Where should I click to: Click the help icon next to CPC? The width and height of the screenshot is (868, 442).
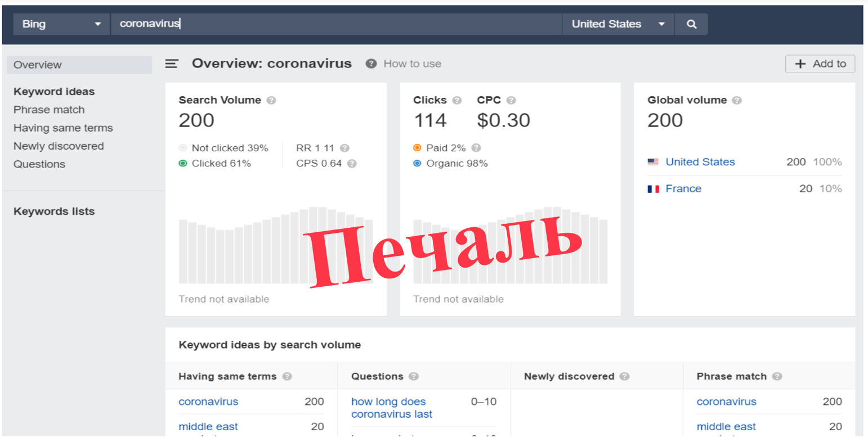511,100
